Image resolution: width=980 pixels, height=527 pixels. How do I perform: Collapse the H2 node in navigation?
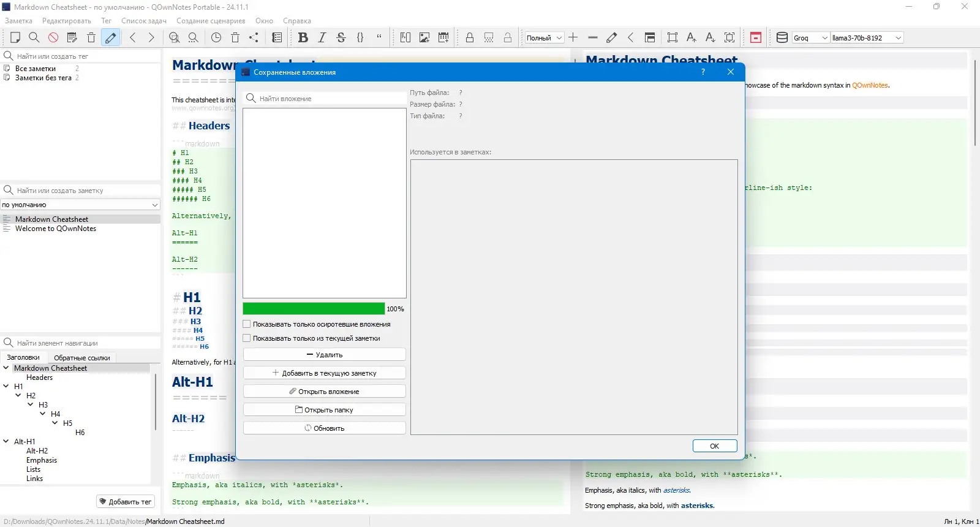click(18, 395)
